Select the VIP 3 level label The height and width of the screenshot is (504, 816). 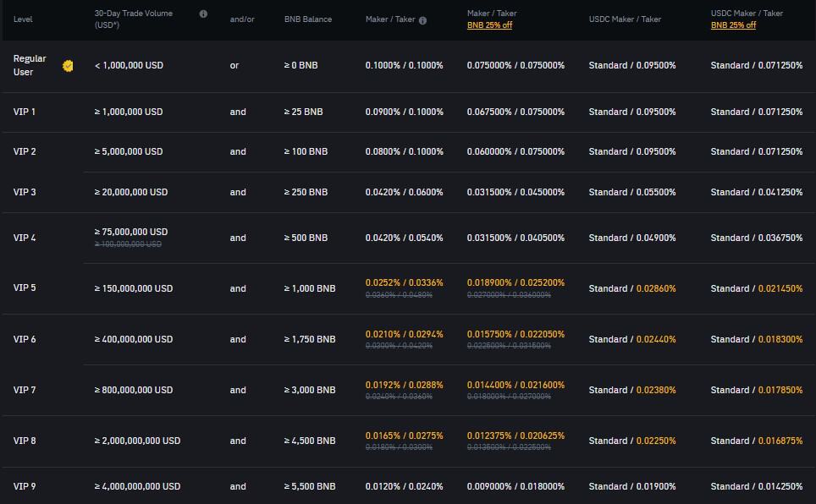point(25,192)
